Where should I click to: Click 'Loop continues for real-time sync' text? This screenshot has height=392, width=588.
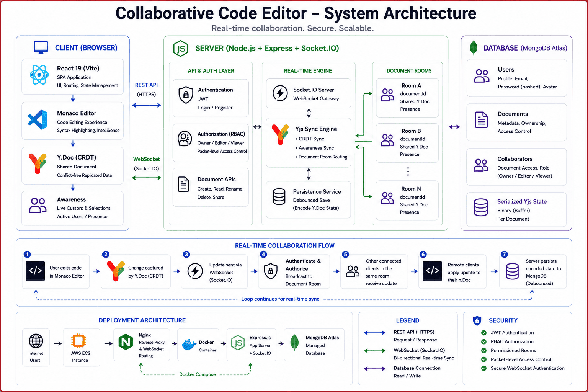280,299
